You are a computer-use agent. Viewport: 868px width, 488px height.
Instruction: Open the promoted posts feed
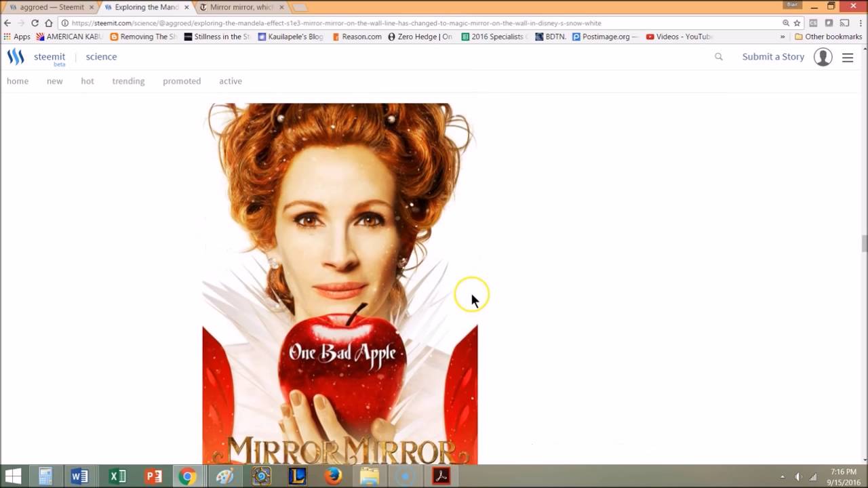click(x=182, y=81)
